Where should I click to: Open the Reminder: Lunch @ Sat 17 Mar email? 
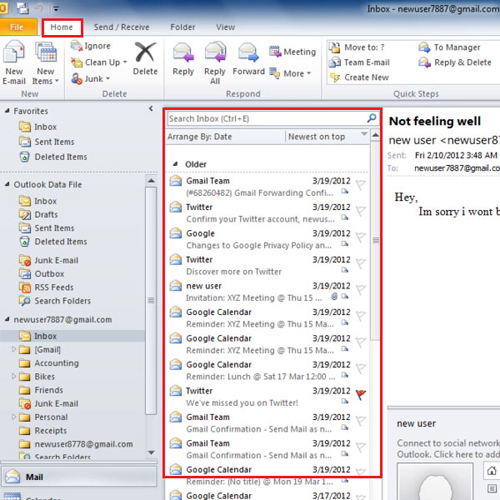pyautogui.click(x=268, y=370)
